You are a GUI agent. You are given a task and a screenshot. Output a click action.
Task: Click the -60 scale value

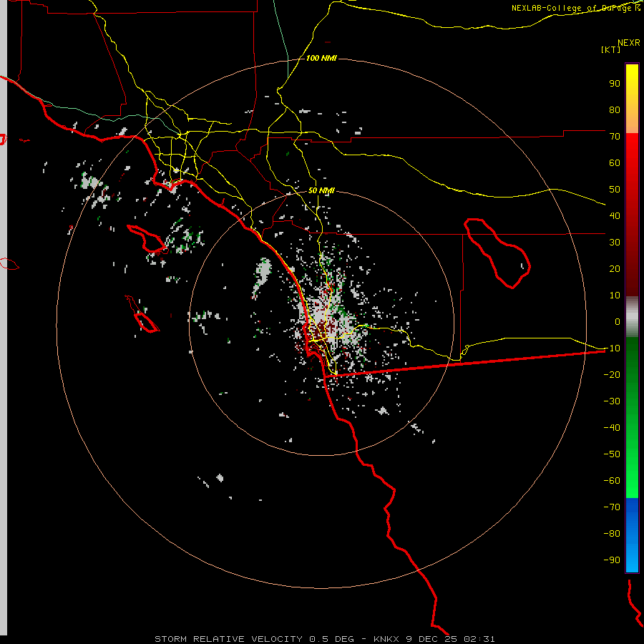(612, 481)
